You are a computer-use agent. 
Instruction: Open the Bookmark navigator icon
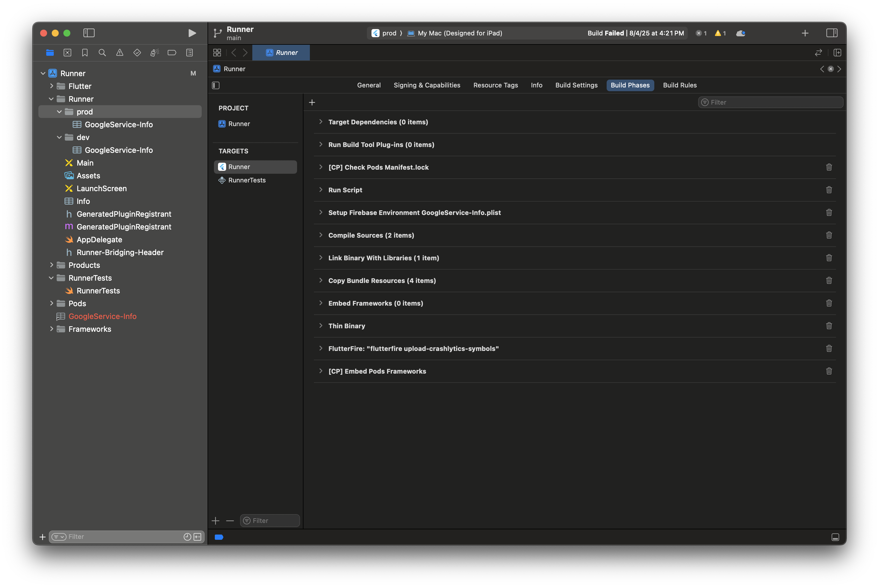[85, 53]
